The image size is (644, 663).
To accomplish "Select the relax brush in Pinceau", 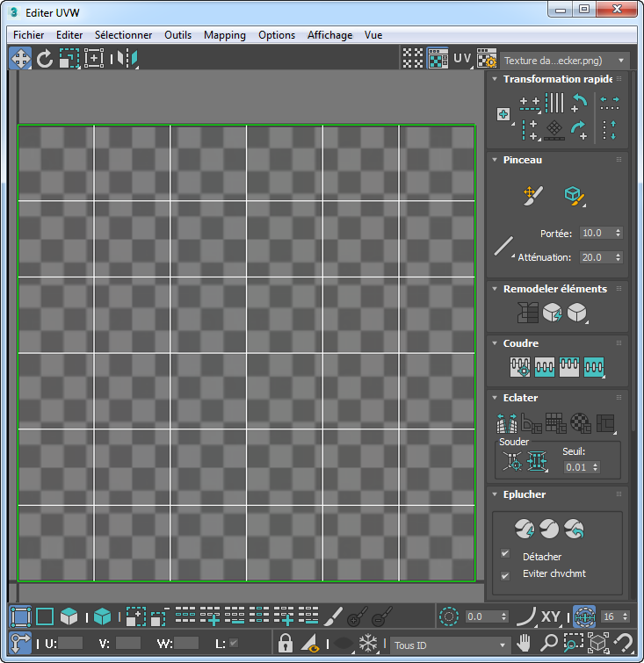I will [x=575, y=196].
